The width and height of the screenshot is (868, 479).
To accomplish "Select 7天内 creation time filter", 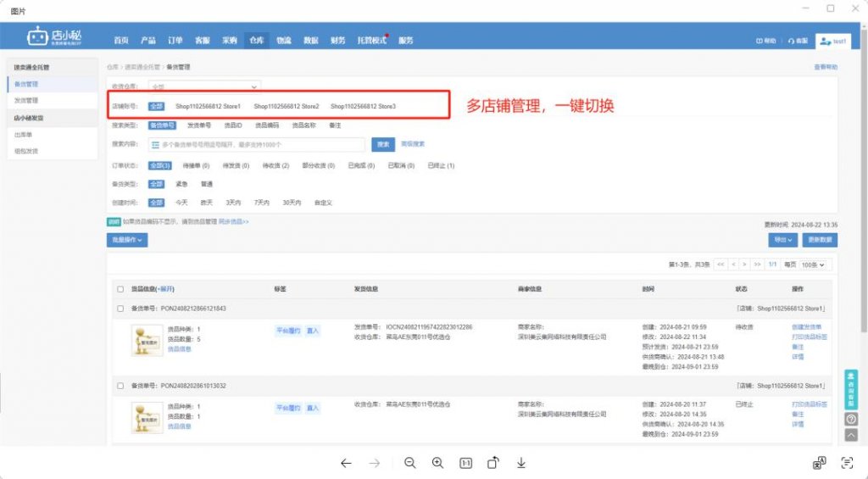I will [262, 203].
